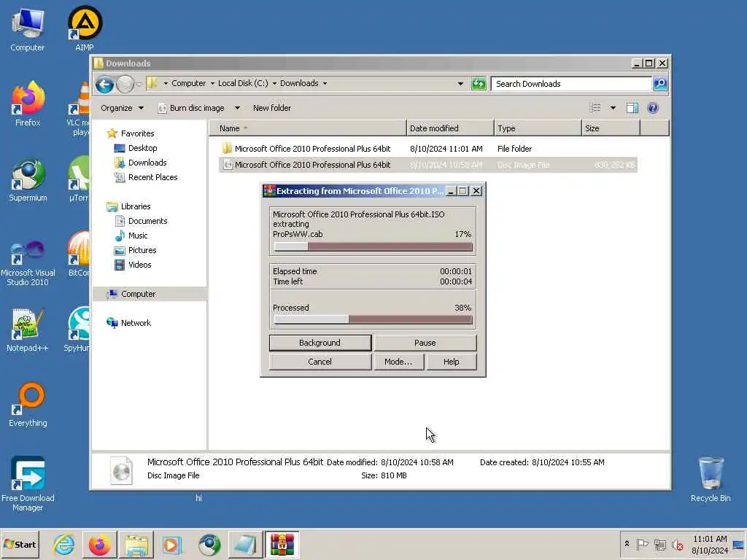The width and height of the screenshot is (747, 560).
Task: Open Notepad++ desktop shortcut
Action: [28, 330]
